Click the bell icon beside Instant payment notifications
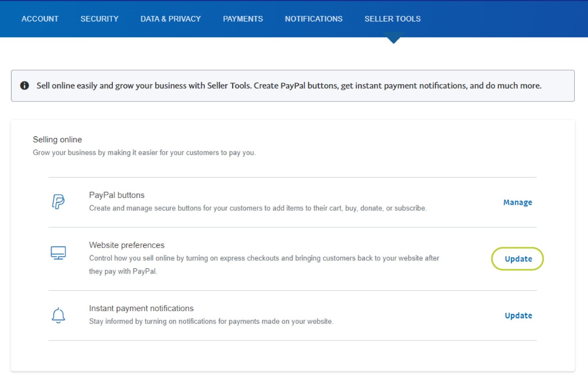This screenshot has width=588, height=381. coord(58,315)
